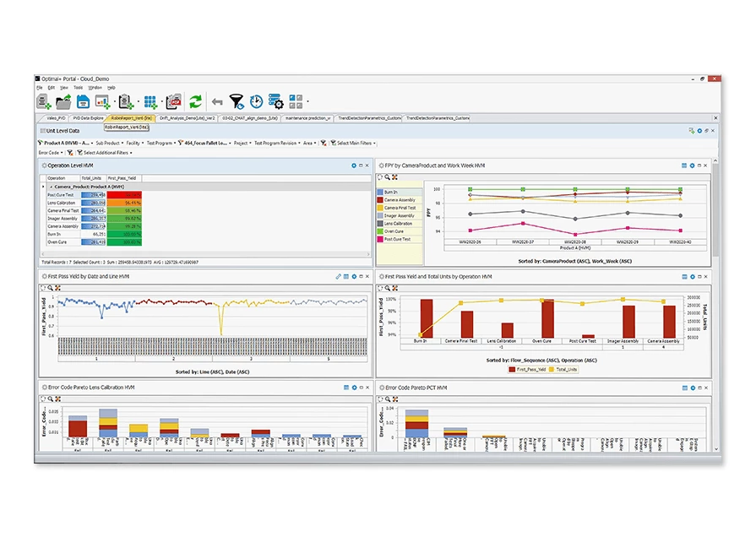
Task: Click the First_Pass_Yield column header
Action: (x=124, y=178)
